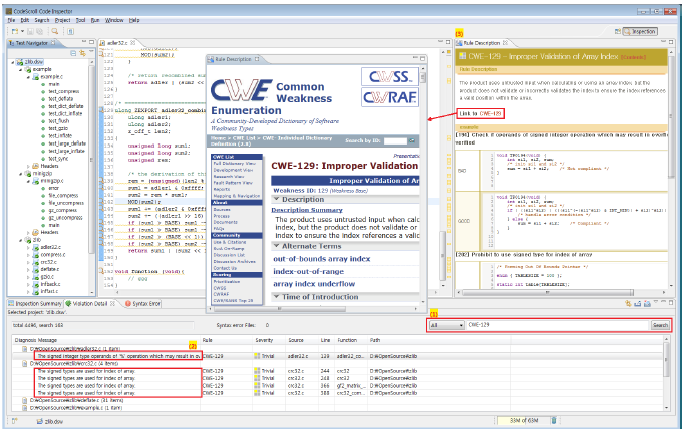Click the CWRAF logo in floating Rule Description
The height and width of the screenshot is (429, 683).
click(x=390, y=97)
